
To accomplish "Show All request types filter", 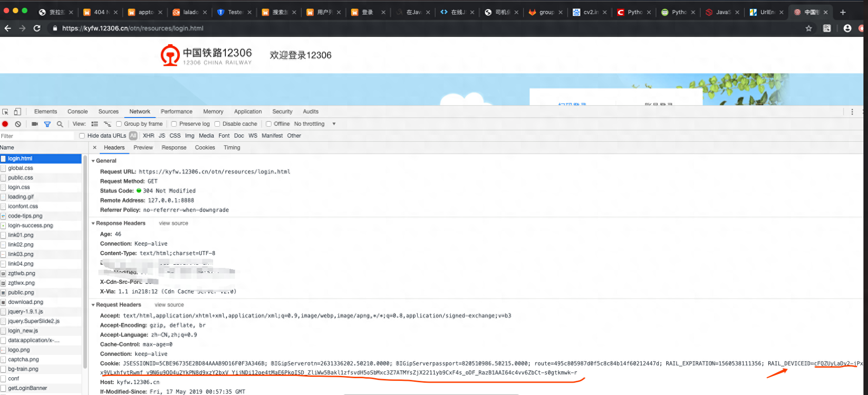I will 133,136.
